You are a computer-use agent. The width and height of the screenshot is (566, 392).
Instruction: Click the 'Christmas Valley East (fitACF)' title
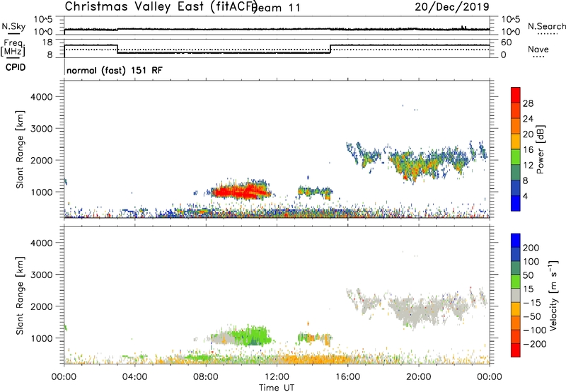click(161, 7)
